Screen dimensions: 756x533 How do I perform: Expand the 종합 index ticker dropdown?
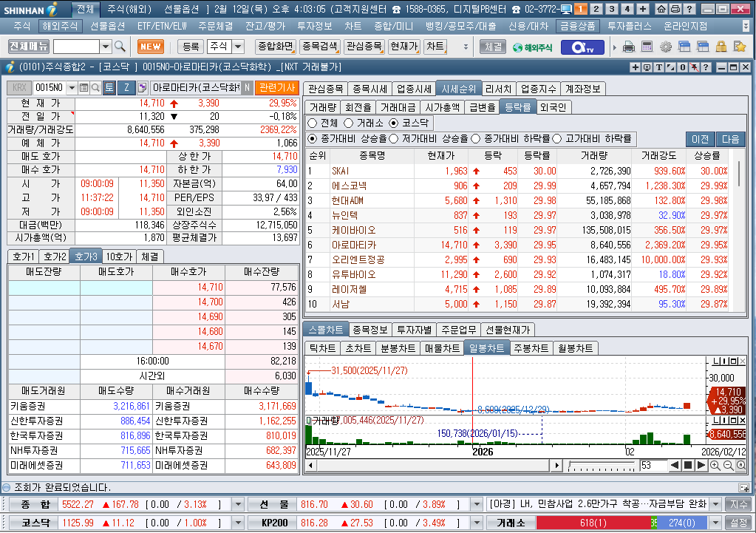point(238,505)
